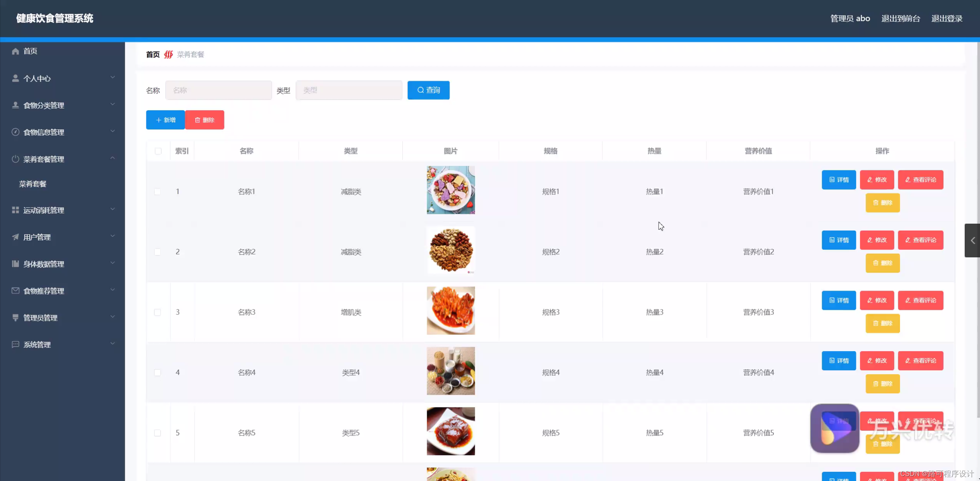
Task: Collapse the 菜肴套餐管理 menu chevron
Action: pyautogui.click(x=113, y=158)
